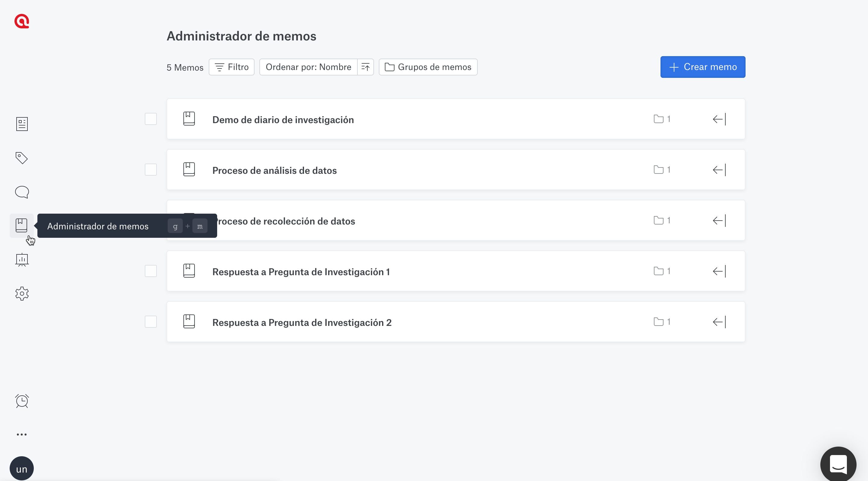Open the three-dots more menu in sidebar
This screenshot has height=481, width=868.
point(22,435)
